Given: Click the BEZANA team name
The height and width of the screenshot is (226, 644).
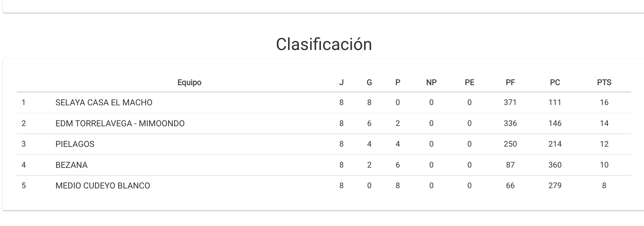Looking at the screenshot, I should coord(71,165).
